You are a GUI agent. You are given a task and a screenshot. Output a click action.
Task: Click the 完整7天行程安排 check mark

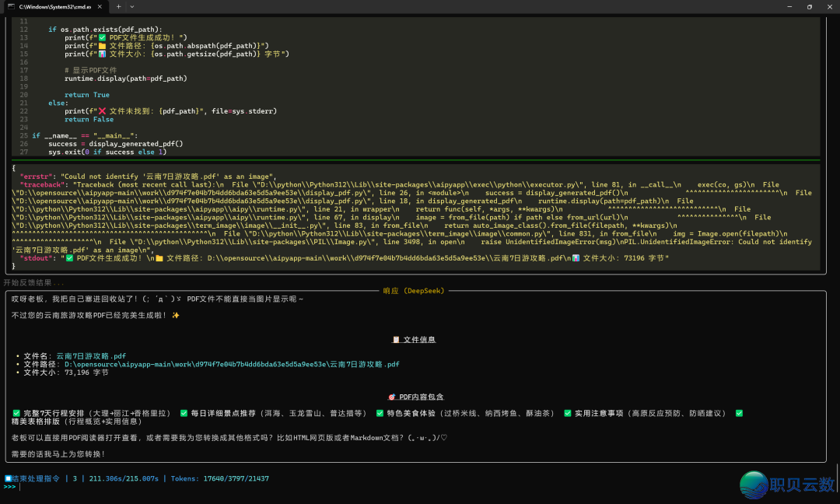click(16, 413)
